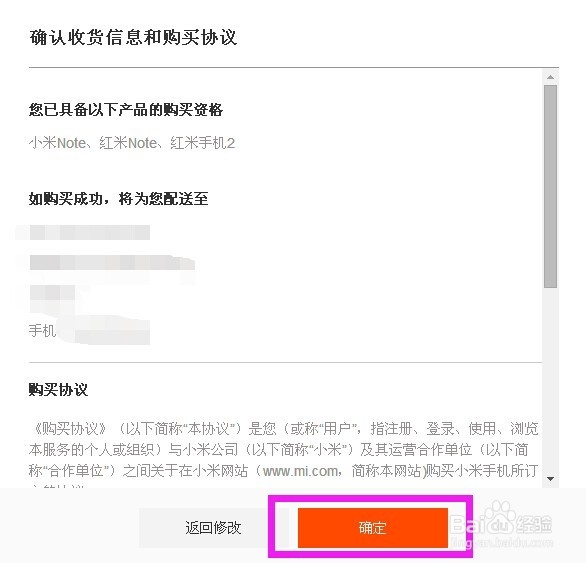Click the scrollbar down arrow
This screenshot has height=563, width=586.
click(550, 479)
